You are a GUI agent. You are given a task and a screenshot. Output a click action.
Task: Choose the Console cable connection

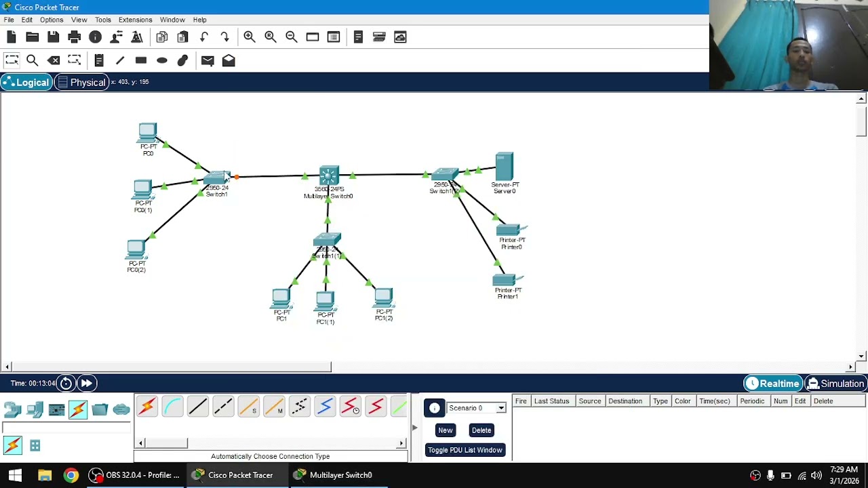coord(172,407)
